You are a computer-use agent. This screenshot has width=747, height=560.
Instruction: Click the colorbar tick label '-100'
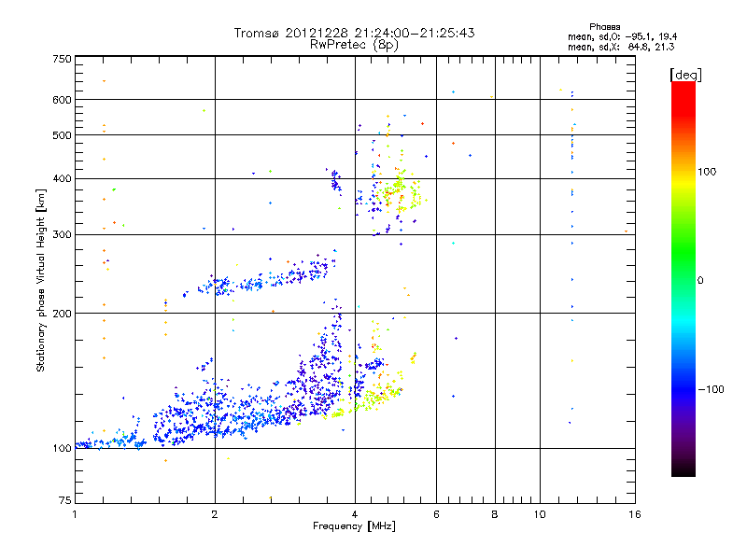711,389
